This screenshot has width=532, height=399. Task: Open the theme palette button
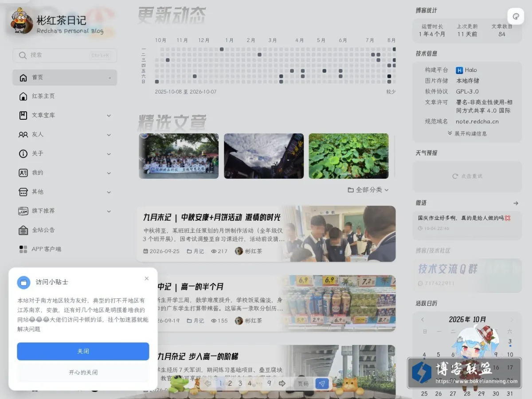point(516,17)
